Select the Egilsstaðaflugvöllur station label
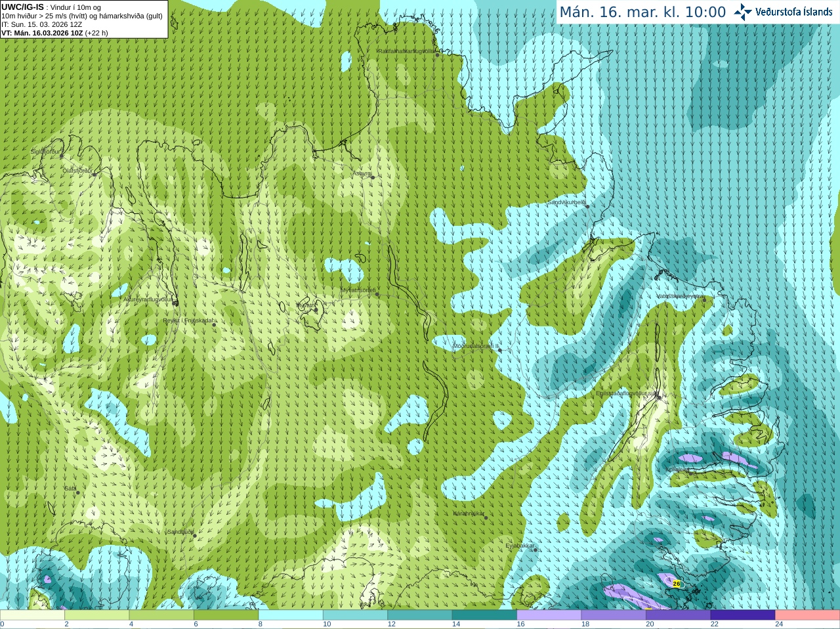 627,393
